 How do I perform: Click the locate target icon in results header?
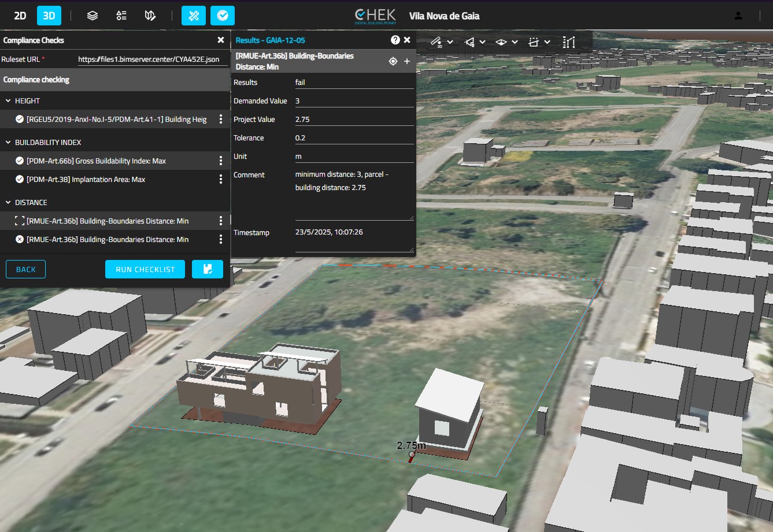pyautogui.click(x=393, y=61)
